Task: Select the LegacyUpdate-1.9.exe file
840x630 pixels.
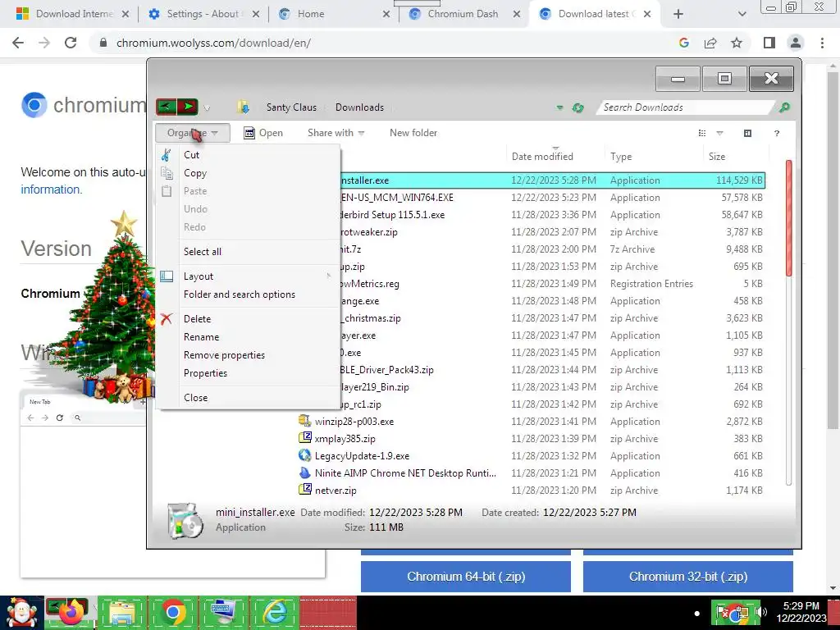Action: coord(362,456)
